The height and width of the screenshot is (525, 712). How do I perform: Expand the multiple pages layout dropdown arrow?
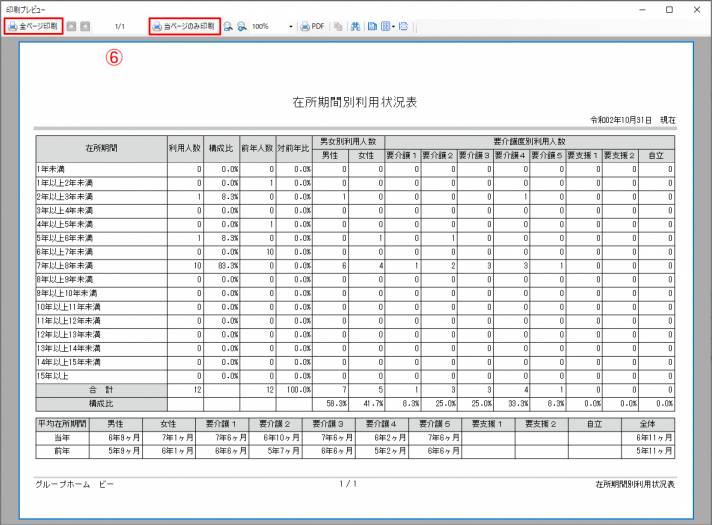(x=395, y=26)
